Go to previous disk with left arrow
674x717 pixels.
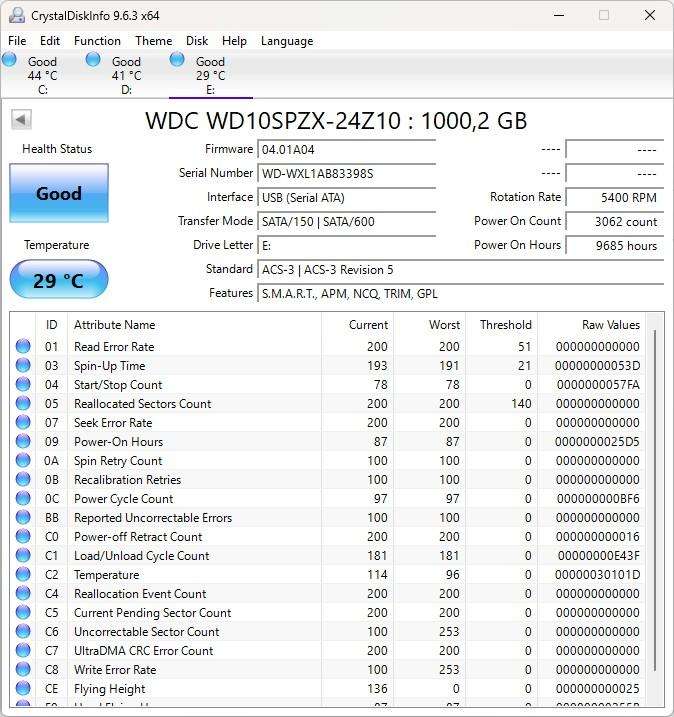point(21,120)
